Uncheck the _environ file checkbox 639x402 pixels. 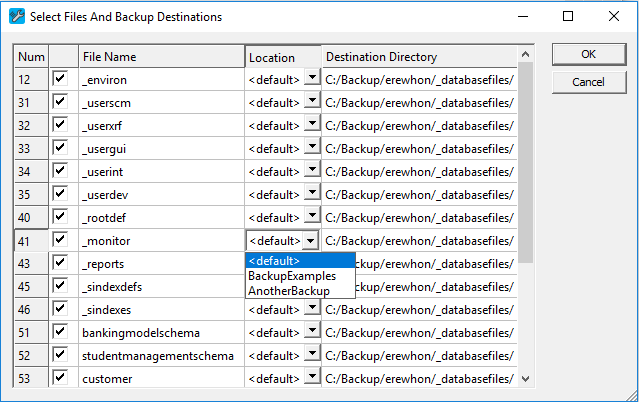coord(61,78)
